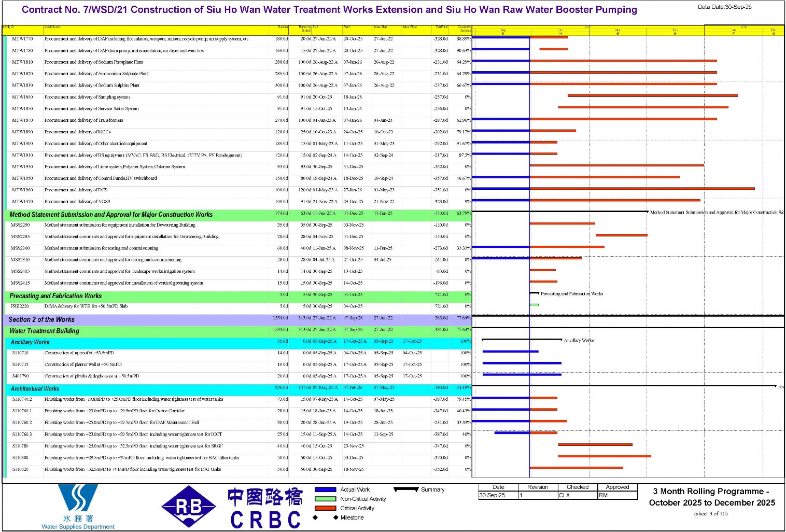Click activity ID MTW1770
Screen dimensions: 786x532
click(x=22, y=39)
